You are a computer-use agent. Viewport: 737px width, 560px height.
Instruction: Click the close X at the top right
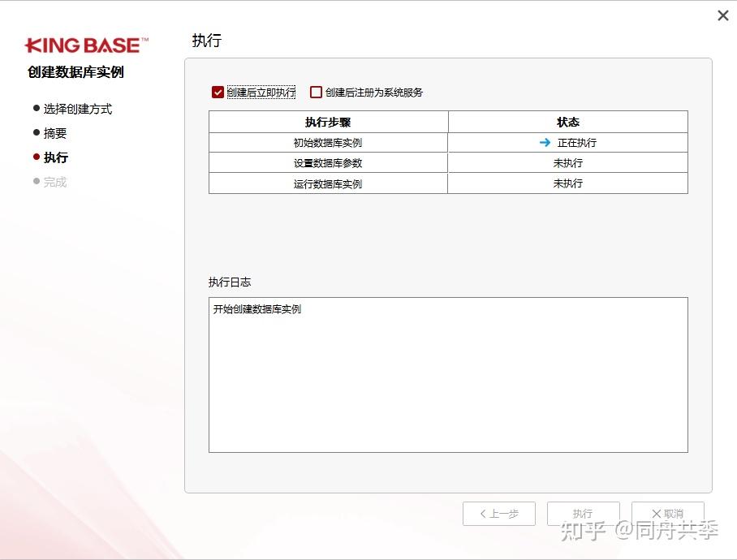(722, 15)
